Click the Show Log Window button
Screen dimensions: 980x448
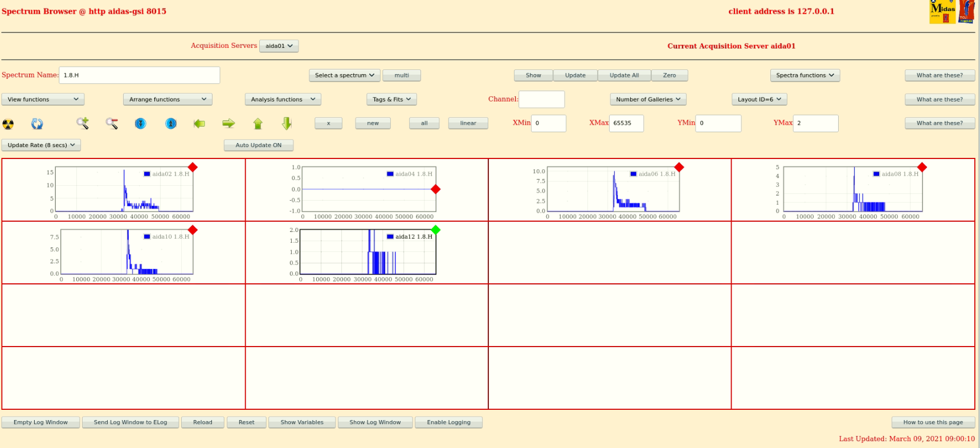point(375,422)
